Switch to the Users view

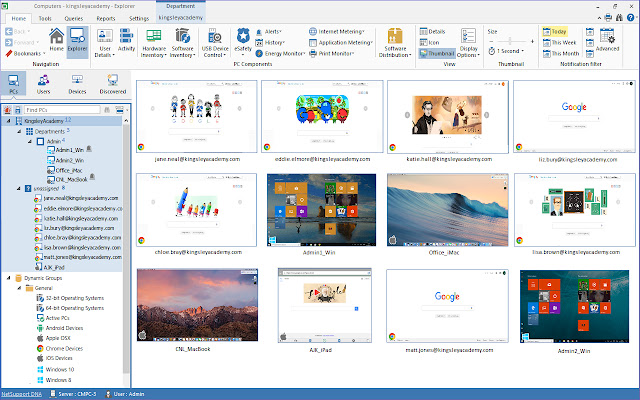coord(43,84)
